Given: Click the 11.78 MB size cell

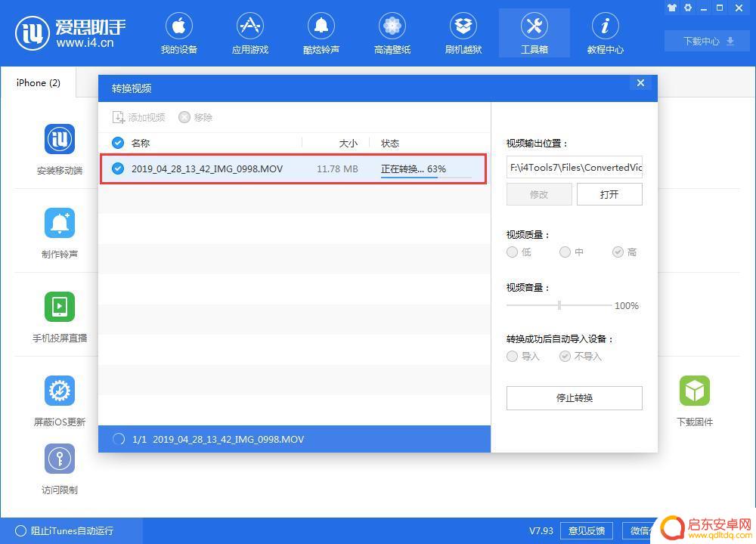Looking at the screenshot, I should click(337, 168).
